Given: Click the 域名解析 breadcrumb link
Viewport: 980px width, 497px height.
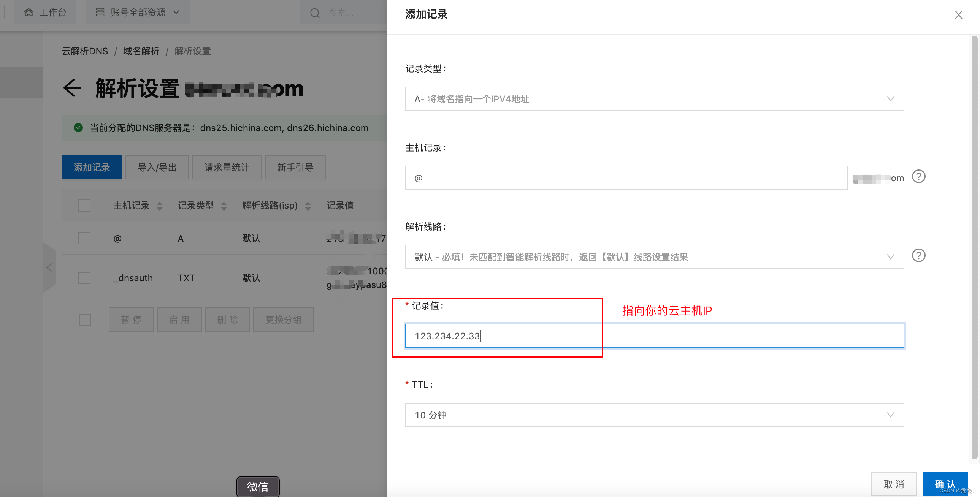Looking at the screenshot, I should [x=141, y=51].
